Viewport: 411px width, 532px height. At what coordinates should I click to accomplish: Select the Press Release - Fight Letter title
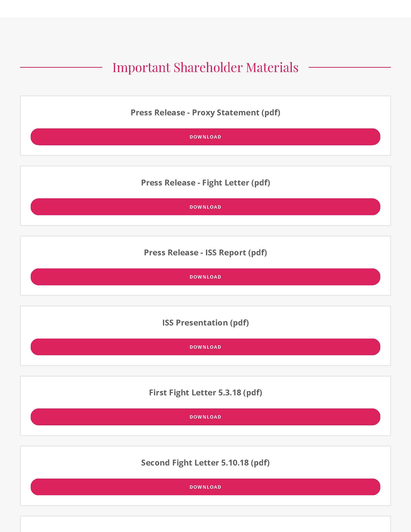point(205,183)
